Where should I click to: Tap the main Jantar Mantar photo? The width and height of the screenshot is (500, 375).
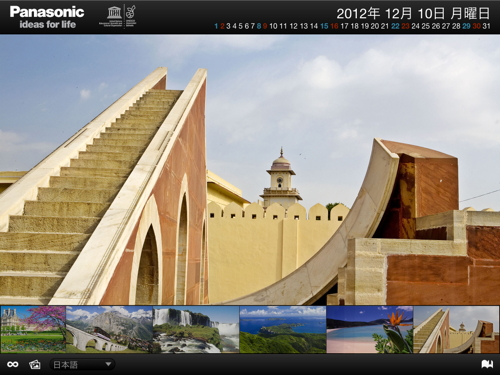250,170
